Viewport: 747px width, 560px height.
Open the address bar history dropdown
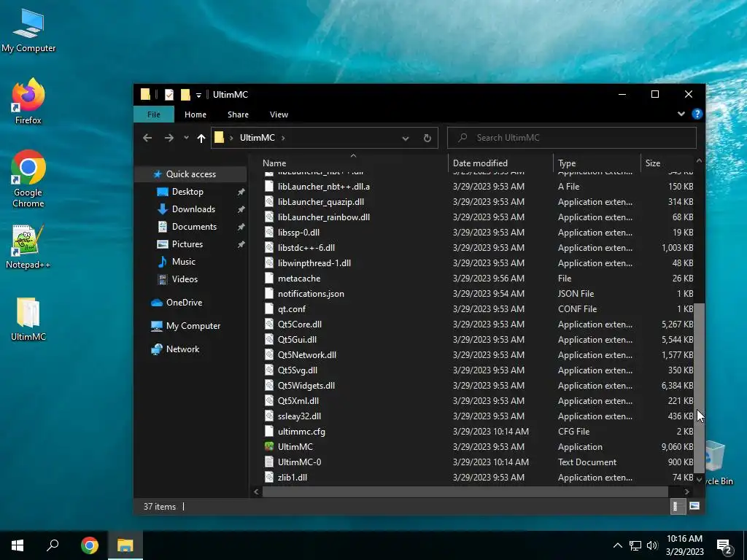click(405, 138)
